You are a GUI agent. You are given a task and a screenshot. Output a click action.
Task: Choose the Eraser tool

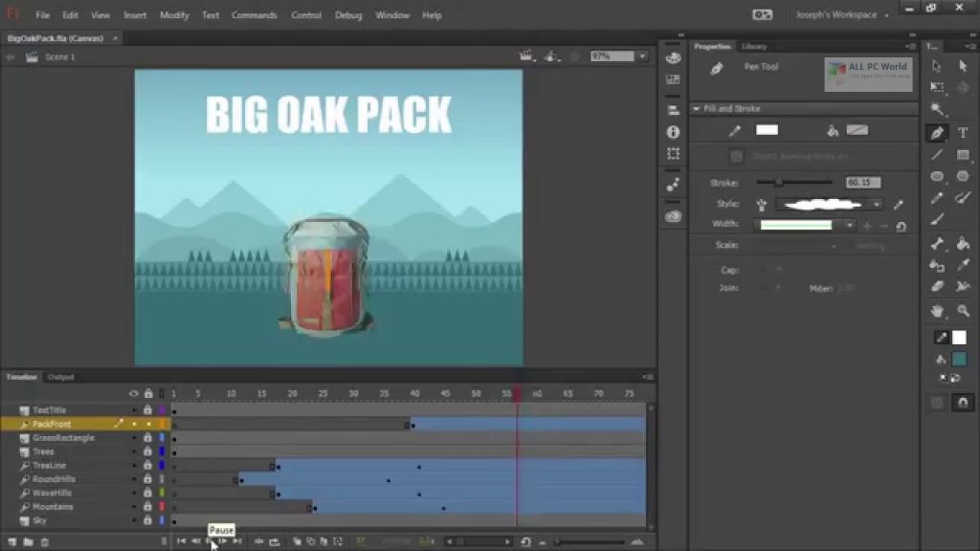(x=937, y=286)
